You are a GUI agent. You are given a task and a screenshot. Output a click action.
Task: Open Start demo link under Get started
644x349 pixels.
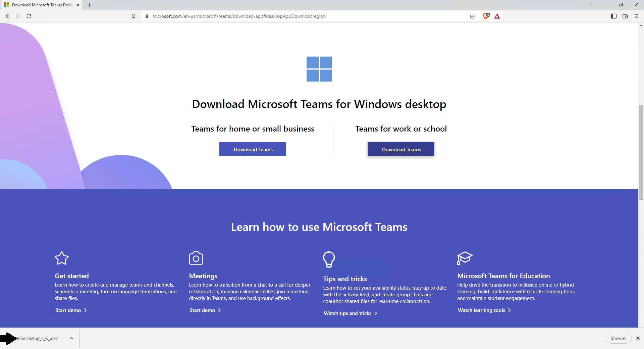tap(71, 310)
